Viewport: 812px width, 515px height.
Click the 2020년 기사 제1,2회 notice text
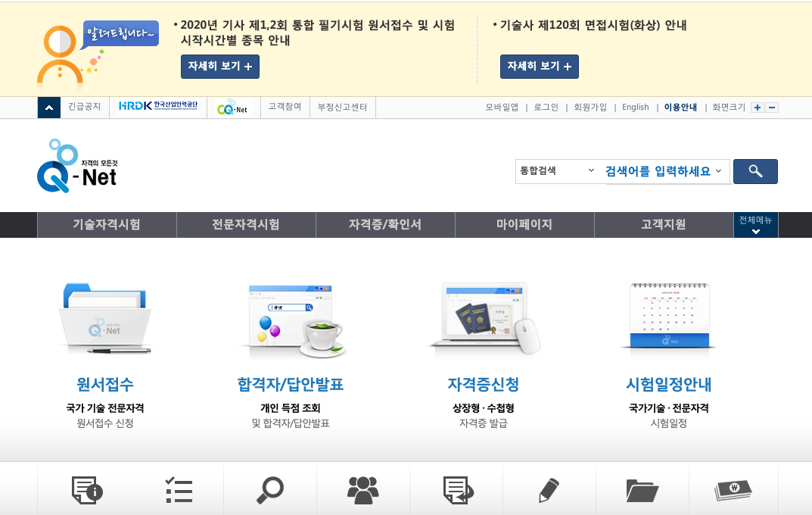click(x=317, y=33)
